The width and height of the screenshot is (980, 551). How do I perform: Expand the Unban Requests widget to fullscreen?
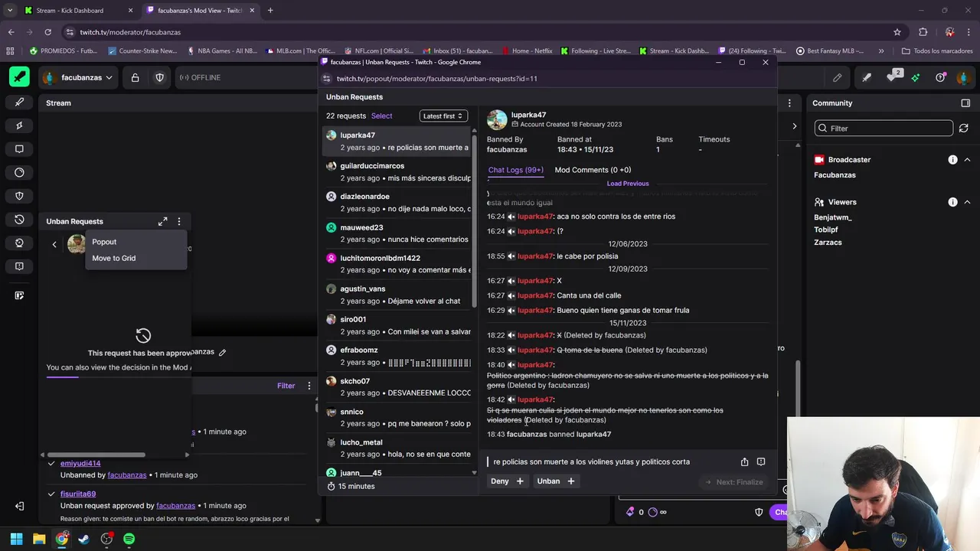(162, 221)
